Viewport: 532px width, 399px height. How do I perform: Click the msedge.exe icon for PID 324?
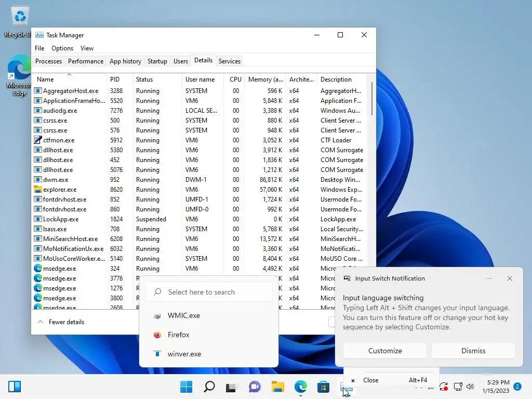[x=37, y=268]
